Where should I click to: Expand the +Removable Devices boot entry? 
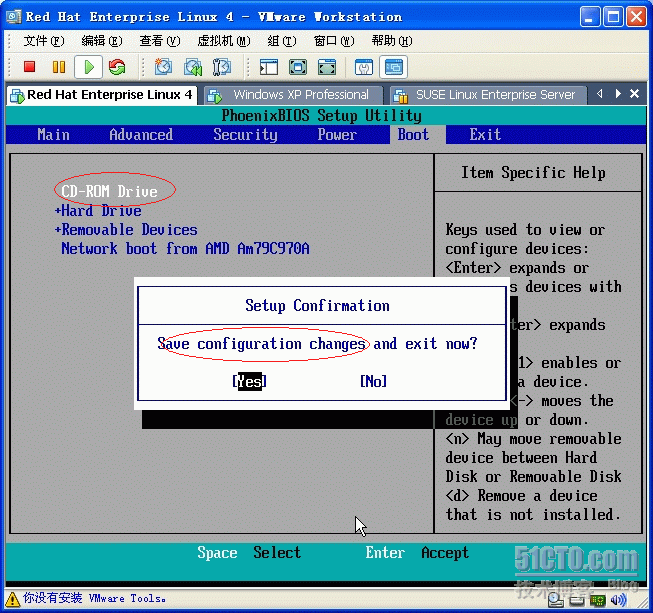(126, 229)
